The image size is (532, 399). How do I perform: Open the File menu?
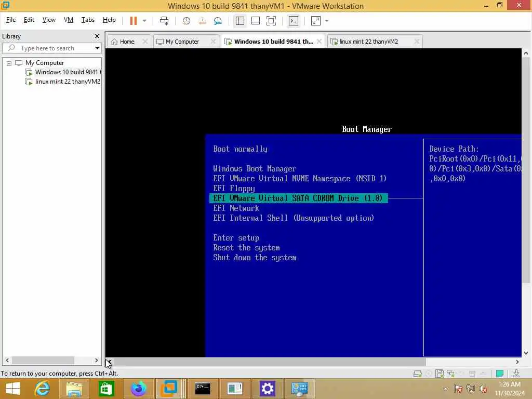tap(11, 20)
